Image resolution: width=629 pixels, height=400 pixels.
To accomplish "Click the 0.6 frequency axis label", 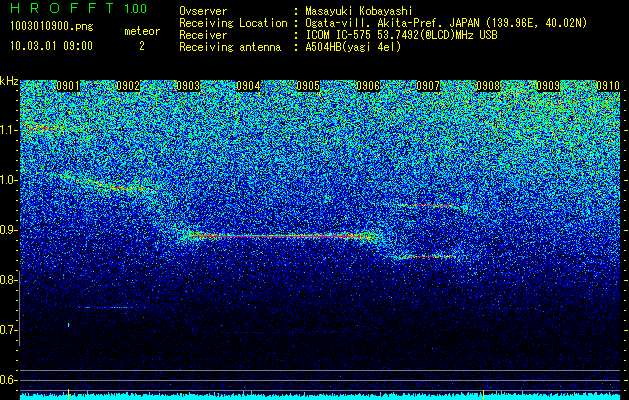I will coord(9,380).
